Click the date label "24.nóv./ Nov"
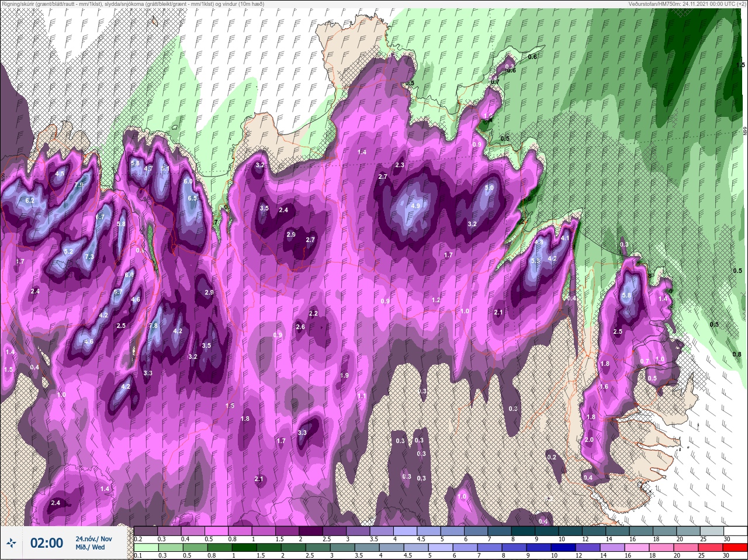Image resolution: width=748 pixels, height=560 pixels. (94, 538)
